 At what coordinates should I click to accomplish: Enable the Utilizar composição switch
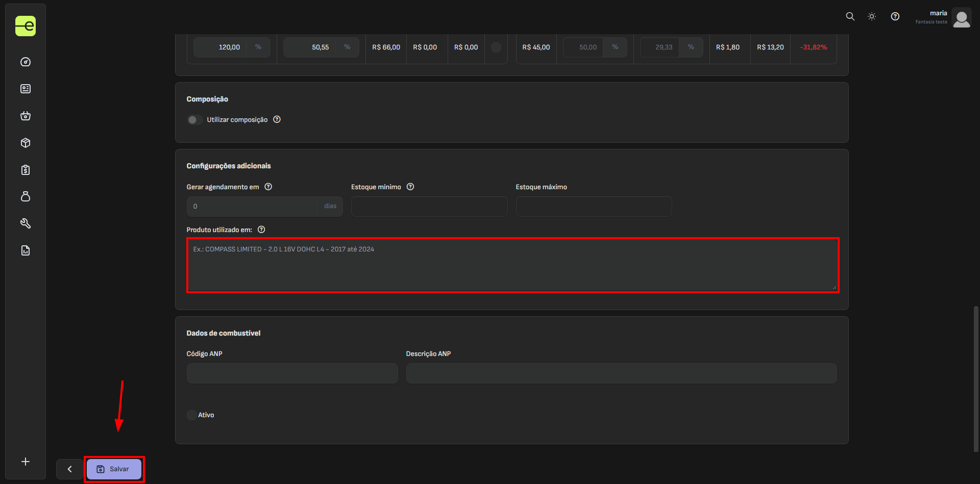(x=194, y=120)
